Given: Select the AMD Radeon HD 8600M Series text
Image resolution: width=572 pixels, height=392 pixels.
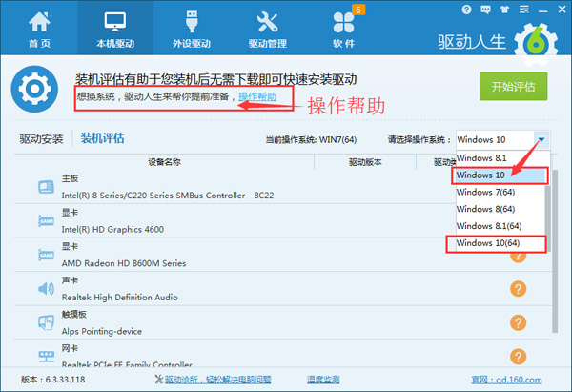Looking at the screenshot, I should [124, 263].
